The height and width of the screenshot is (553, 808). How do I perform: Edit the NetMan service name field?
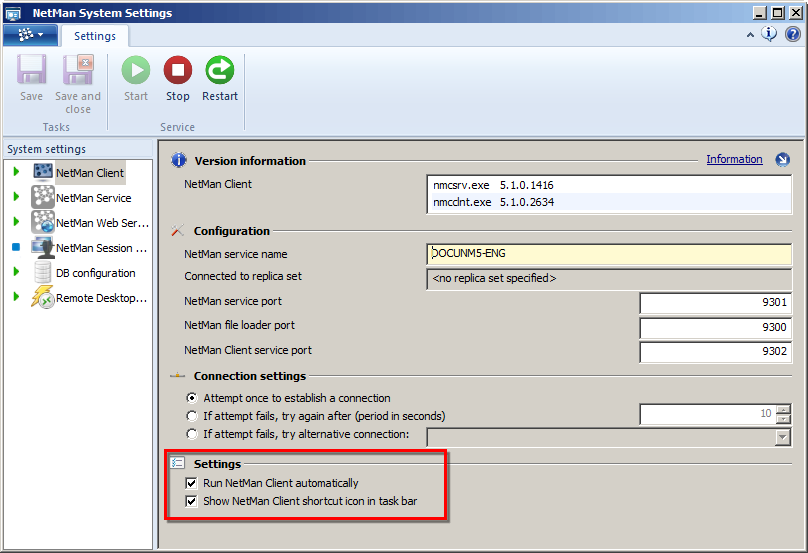[609, 254]
